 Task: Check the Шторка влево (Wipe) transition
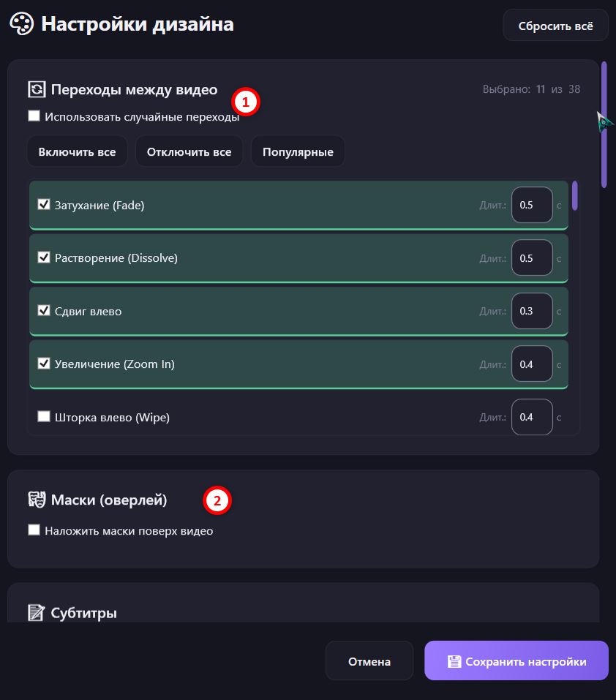click(44, 416)
